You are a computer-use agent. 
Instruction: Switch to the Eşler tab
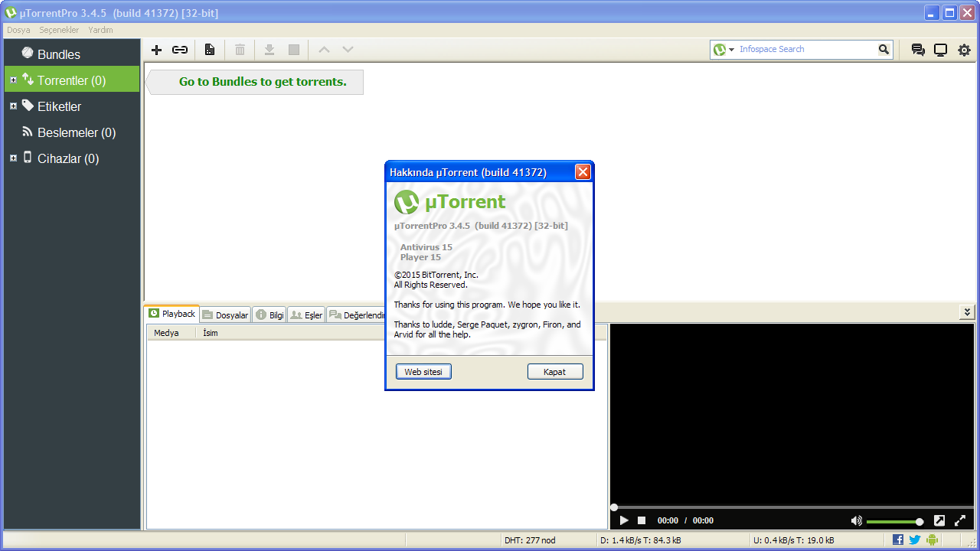click(x=306, y=315)
